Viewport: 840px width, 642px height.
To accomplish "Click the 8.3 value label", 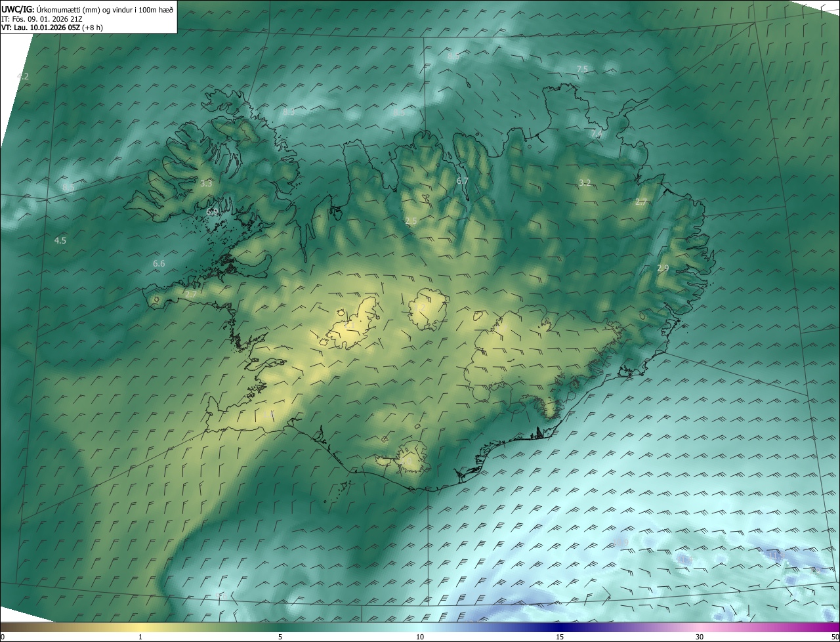I will [289, 112].
